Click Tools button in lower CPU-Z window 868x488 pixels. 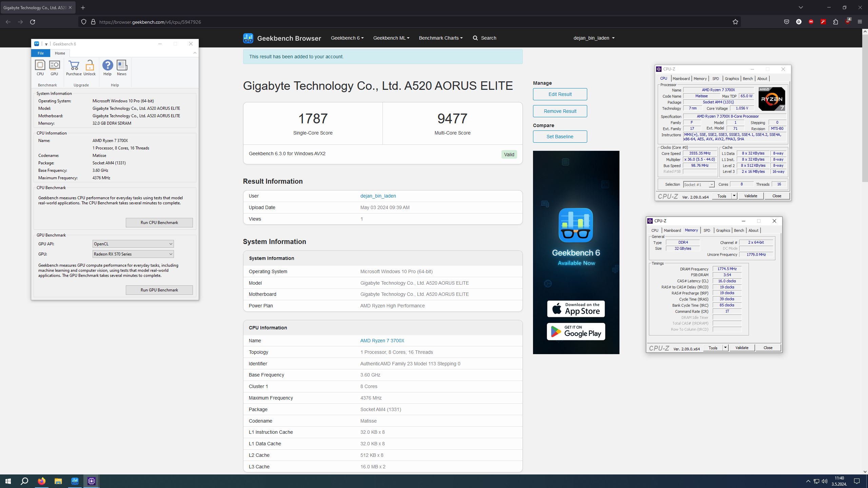tap(713, 348)
